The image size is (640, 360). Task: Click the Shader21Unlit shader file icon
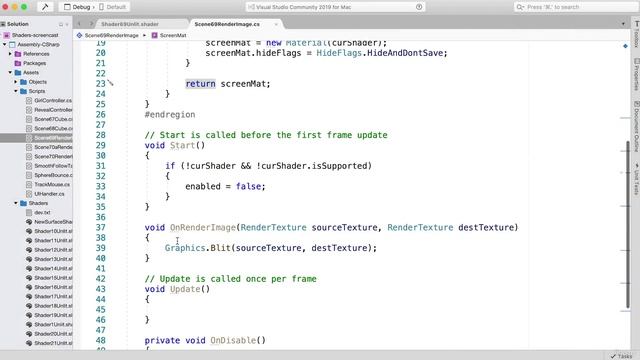pyautogui.click(x=29, y=343)
